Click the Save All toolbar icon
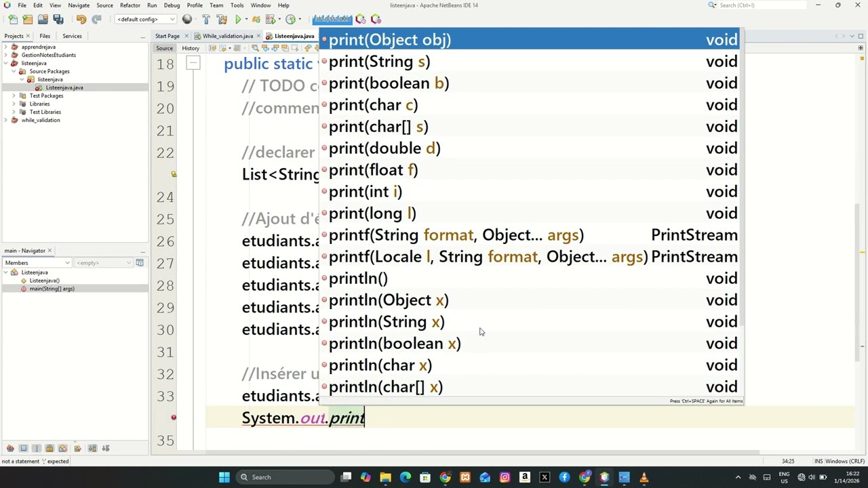Image resolution: width=868 pixels, height=488 pixels. 58,19
